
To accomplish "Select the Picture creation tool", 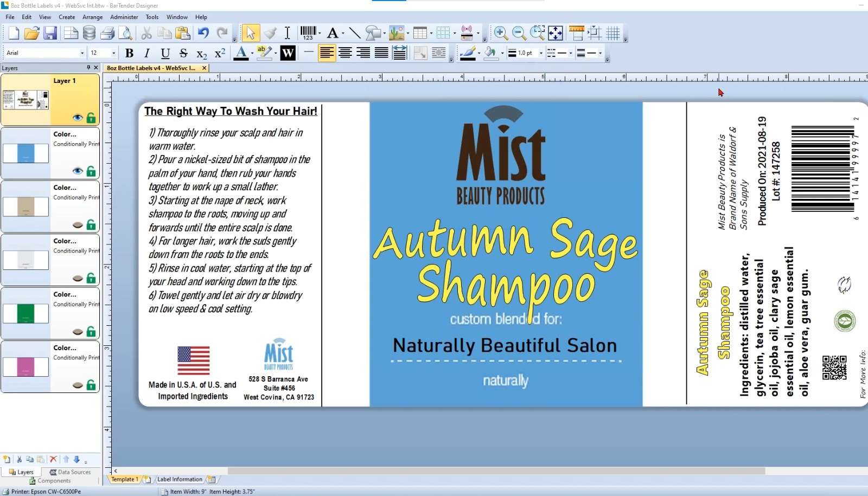I will [x=397, y=34].
